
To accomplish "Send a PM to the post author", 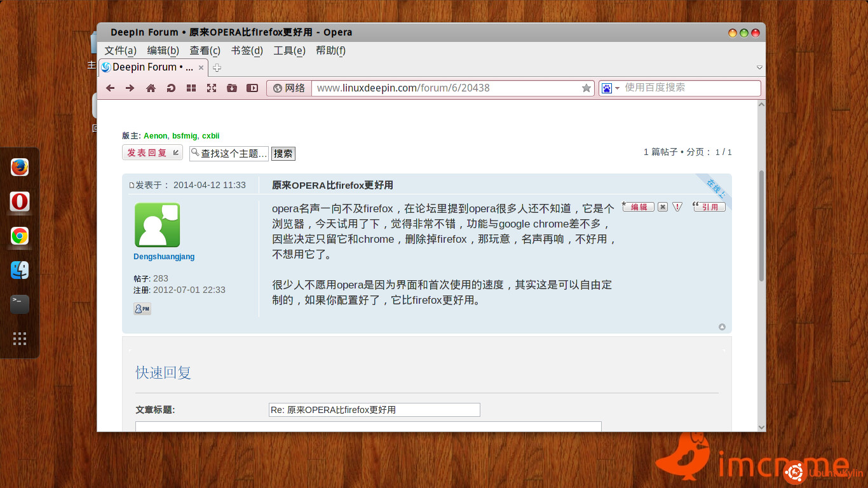I will (142, 309).
